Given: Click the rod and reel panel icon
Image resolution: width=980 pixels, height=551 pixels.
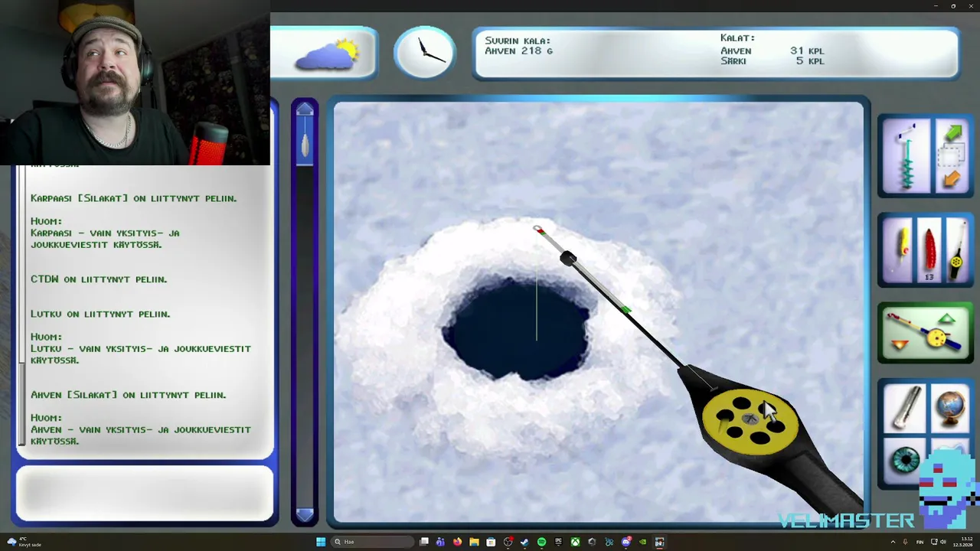Looking at the screenshot, I should click(x=925, y=333).
